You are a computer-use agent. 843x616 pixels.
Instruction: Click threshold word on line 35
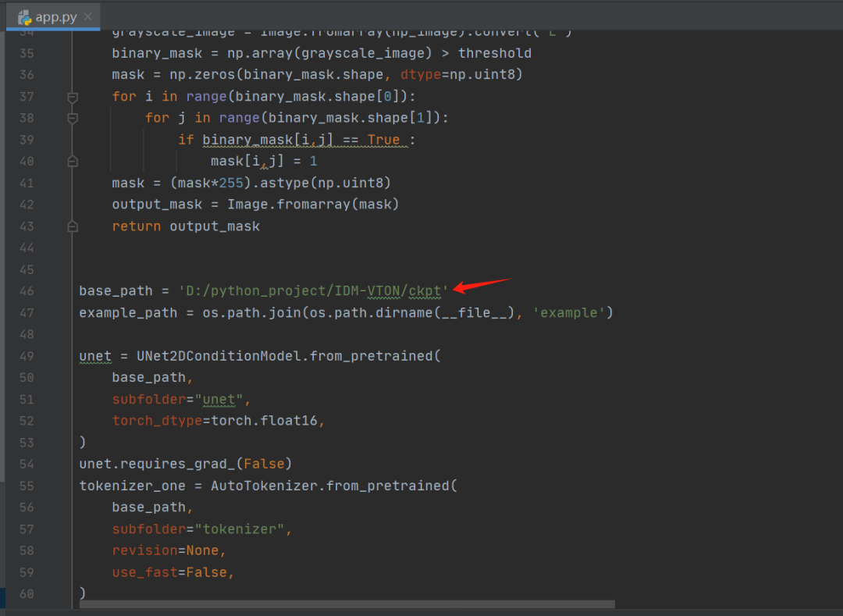click(x=495, y=53)
